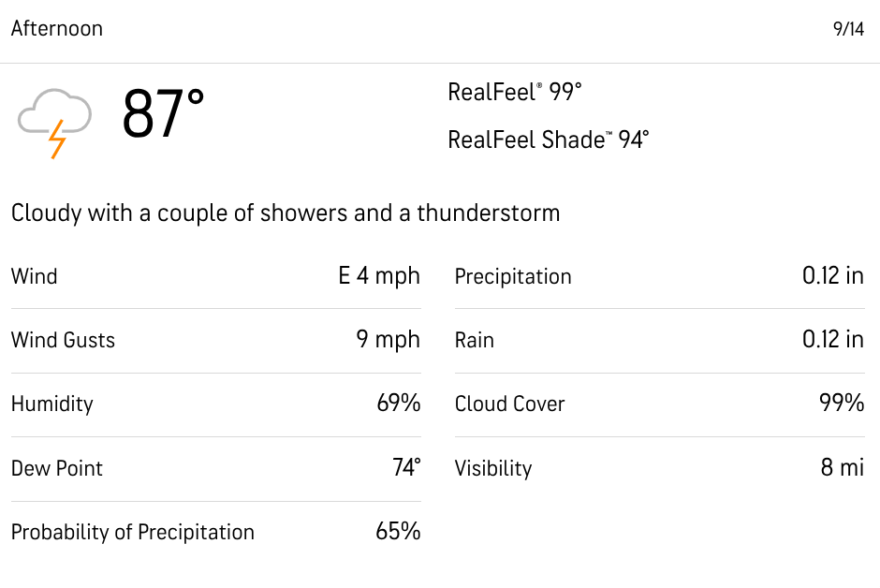Viewport: 880px width, 588px height.
Task: Select the RealFeel 99° text
Action: (515, 92)
